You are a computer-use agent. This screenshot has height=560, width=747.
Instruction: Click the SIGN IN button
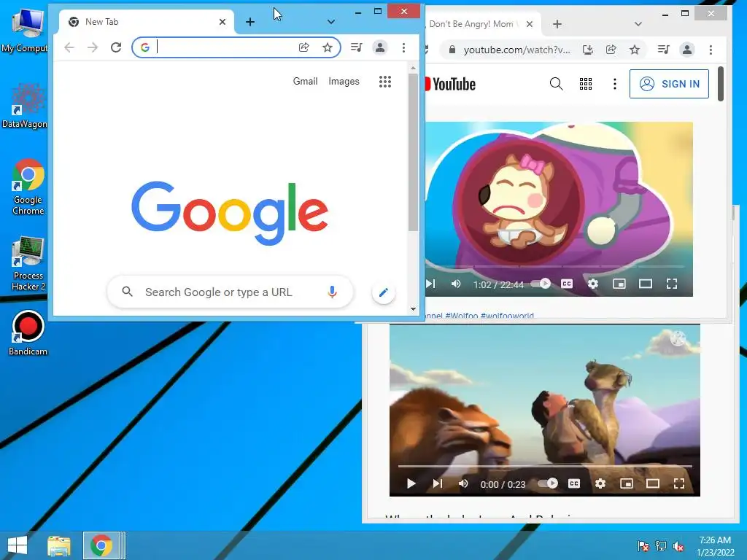point(669,84)
